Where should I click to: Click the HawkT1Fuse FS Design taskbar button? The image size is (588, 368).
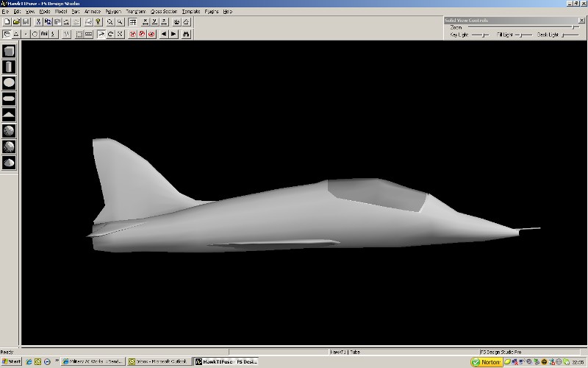pos(226,361)
